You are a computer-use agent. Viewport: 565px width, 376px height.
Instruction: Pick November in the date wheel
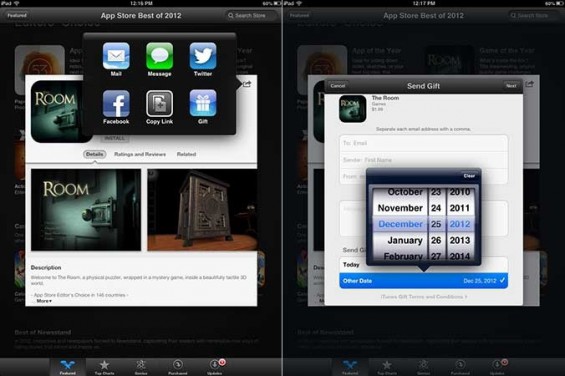[x=400, y=208]
